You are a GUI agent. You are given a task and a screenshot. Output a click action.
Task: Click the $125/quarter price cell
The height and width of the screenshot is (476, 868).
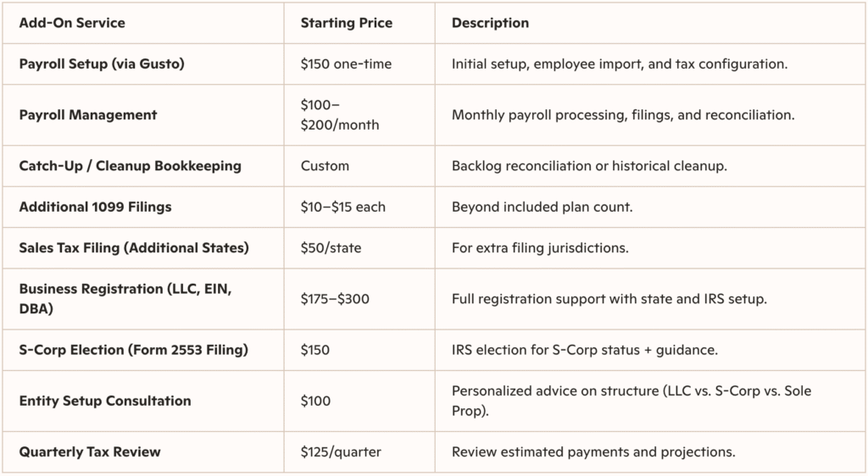pos(341,451)
